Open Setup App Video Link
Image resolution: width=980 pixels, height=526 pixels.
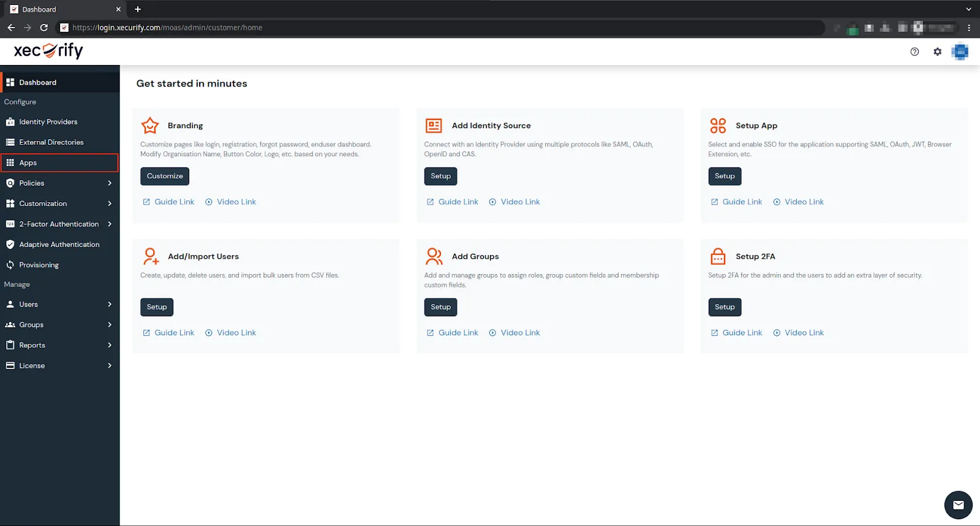pyautogui.click(x=799, y=202)
